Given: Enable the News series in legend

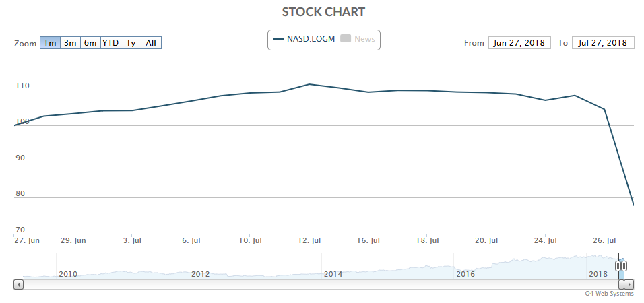Looking at the screenshot, I should click(x=358, y=39).
